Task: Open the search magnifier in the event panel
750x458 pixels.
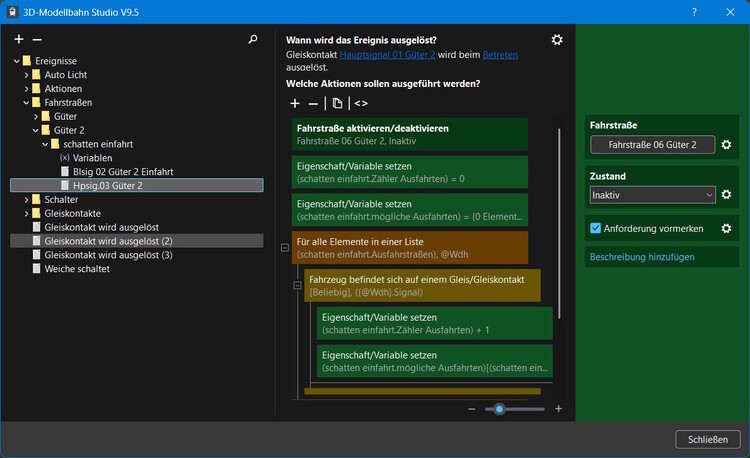Action: (253, 39)
